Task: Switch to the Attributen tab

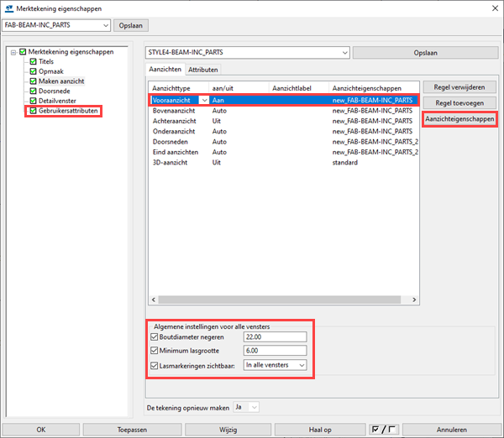Action: click(203, 70)
